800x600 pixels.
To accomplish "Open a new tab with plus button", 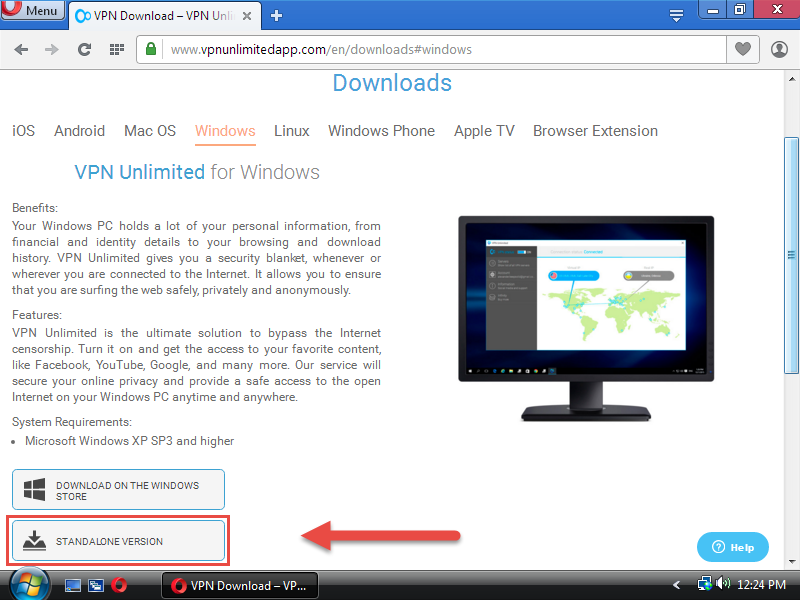I will tap(277, 16).
